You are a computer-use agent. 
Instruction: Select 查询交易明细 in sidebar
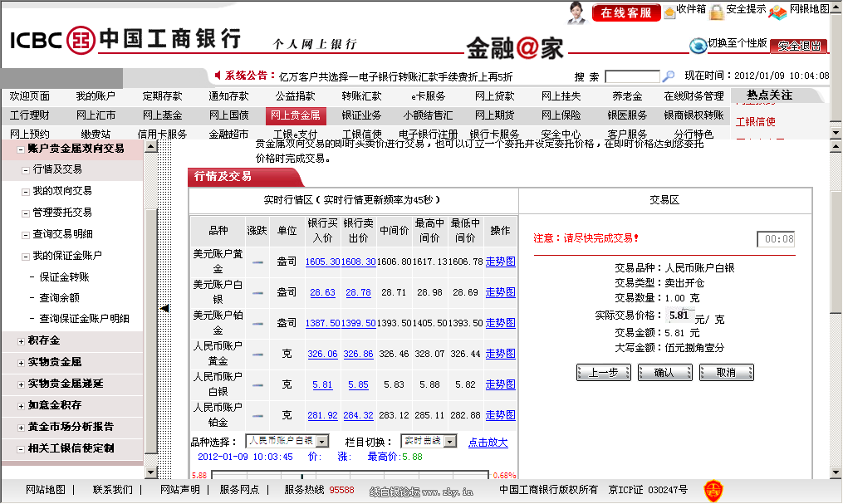62,233
